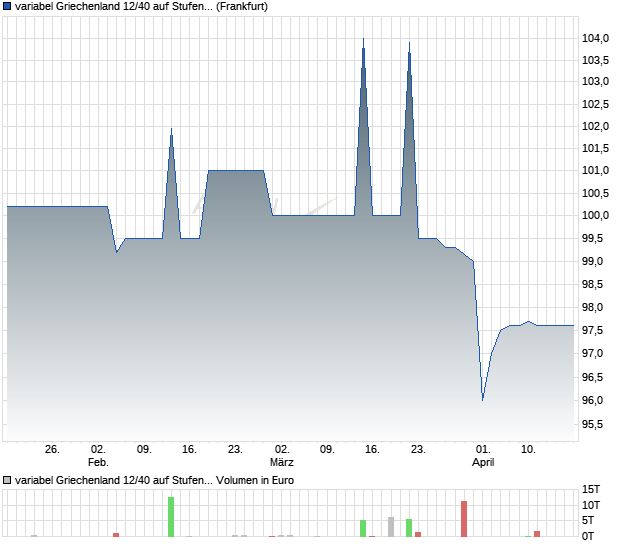Click the 103,0 price axis label
The width and height of the screenshot is (620, 546).
(595, 81)
